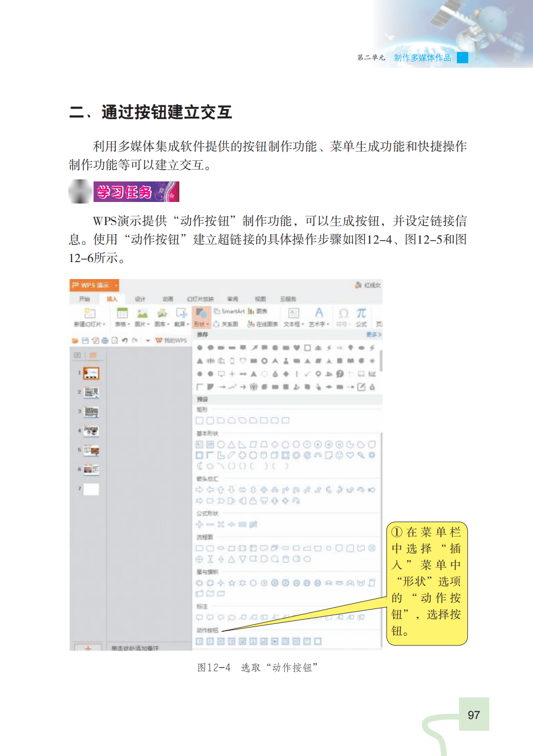Screen dimensions: 533x756
Task: Switch to the 设计 tab
Action: pos(140,299)
